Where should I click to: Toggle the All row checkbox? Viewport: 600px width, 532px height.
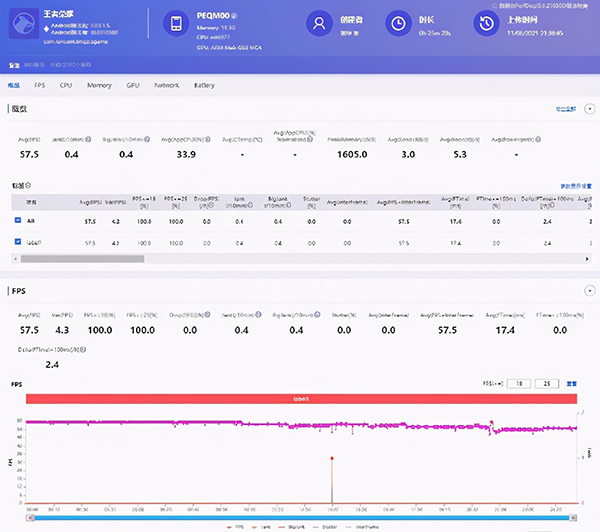click(x=18, y=220)
